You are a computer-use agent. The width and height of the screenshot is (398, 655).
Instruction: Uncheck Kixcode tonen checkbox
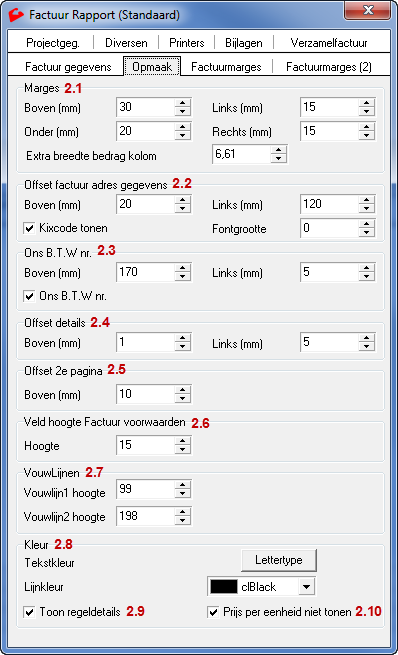(29, 228)
